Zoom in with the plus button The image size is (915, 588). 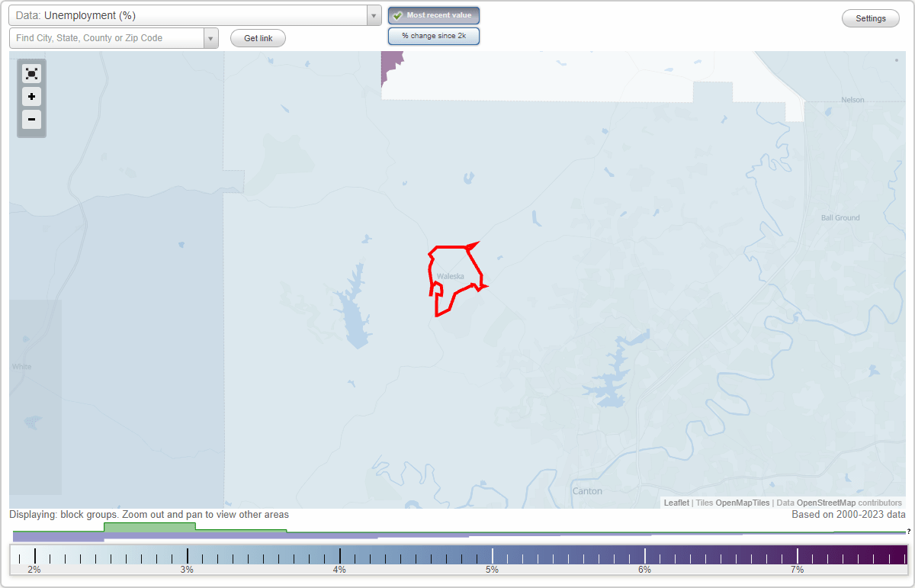(31, 97)
